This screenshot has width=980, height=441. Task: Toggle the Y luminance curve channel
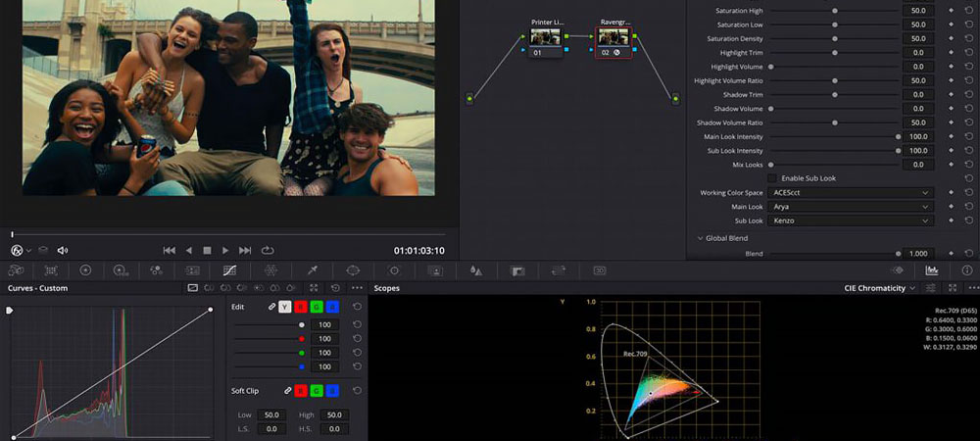[285, 307]
